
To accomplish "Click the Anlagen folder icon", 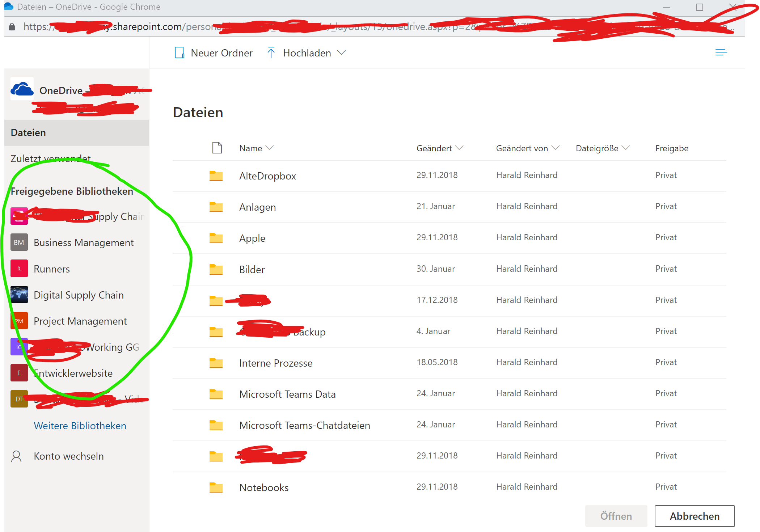I will pos(216,207).
